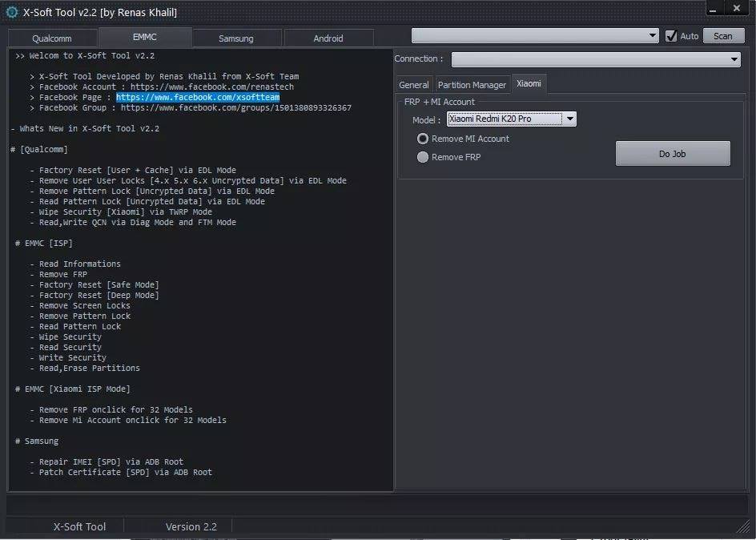756x540 pixels.
Task: Click the '# [Qualcomm]' heading in log
Action: tap(39, 150)
